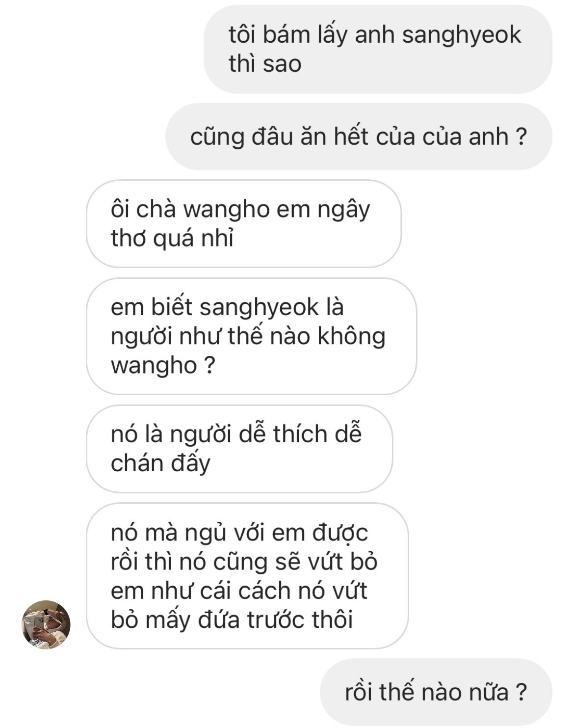Viewport: 574px width, 728px height.
Task: Select the 'nó mà ngủ với em được' message
Action: [x=247, y=576]
